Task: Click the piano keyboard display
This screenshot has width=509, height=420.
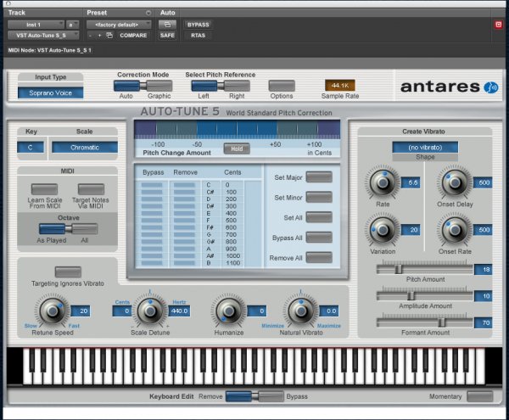Action: 255,366
